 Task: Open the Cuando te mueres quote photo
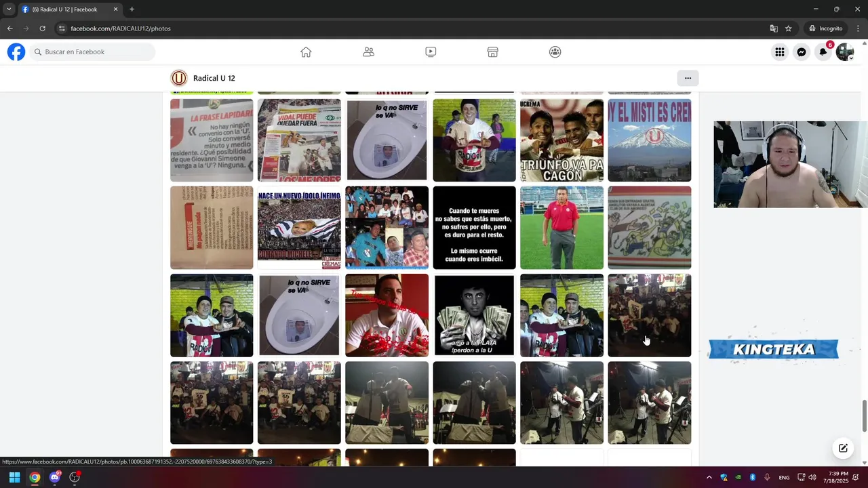tap(474, 228)
